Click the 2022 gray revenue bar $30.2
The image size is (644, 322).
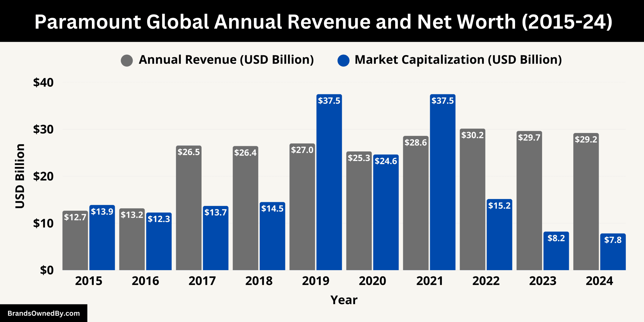pyautogui.click(x=472, y=200)
